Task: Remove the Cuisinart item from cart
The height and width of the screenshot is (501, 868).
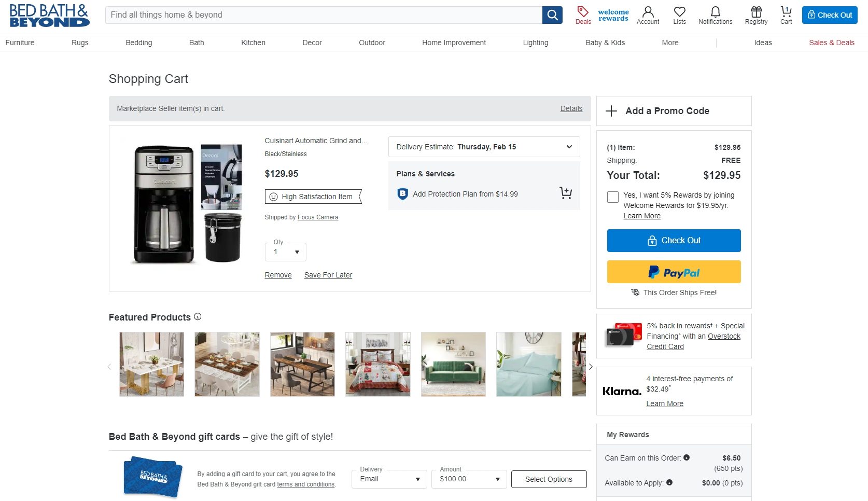Action: coord(278,275)
